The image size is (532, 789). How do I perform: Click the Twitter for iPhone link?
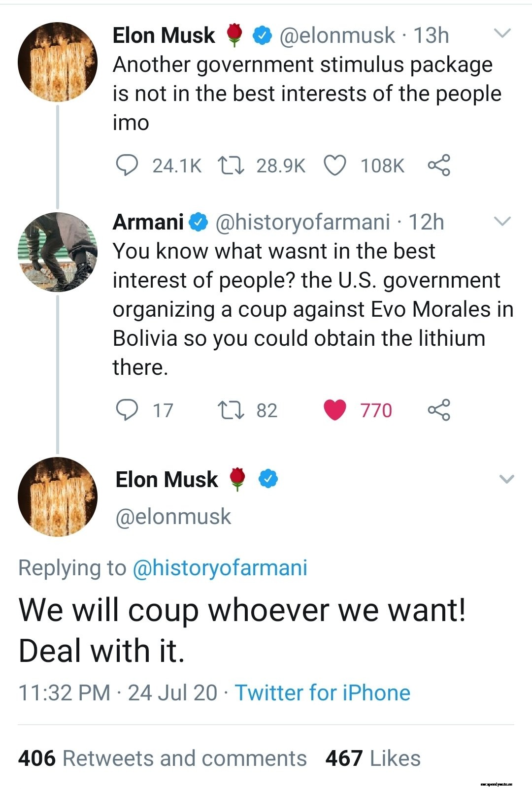[322, 692]
